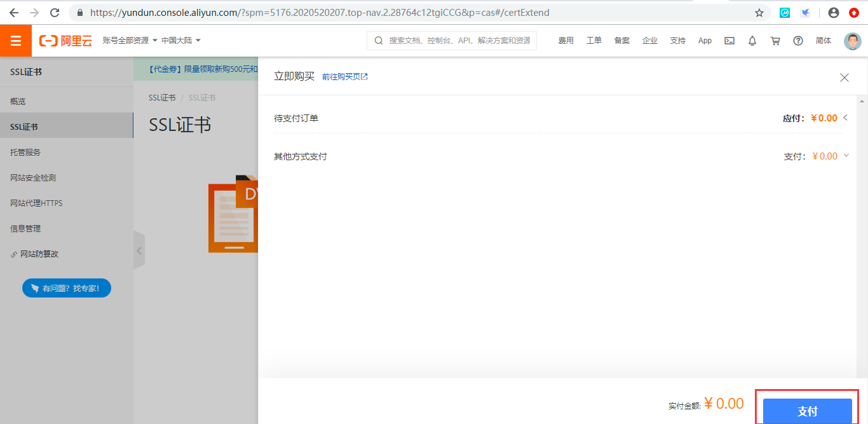Click the blue extension icon near the address bar

(805, 12)
